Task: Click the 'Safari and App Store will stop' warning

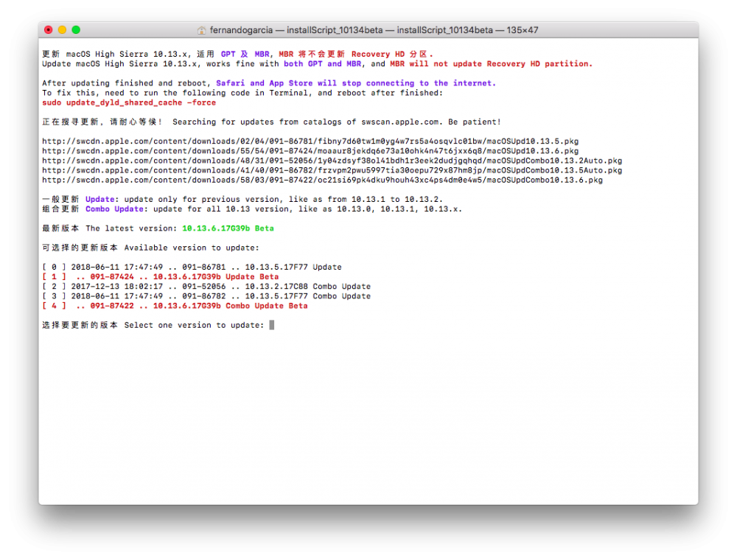Action: click(356, 83)
